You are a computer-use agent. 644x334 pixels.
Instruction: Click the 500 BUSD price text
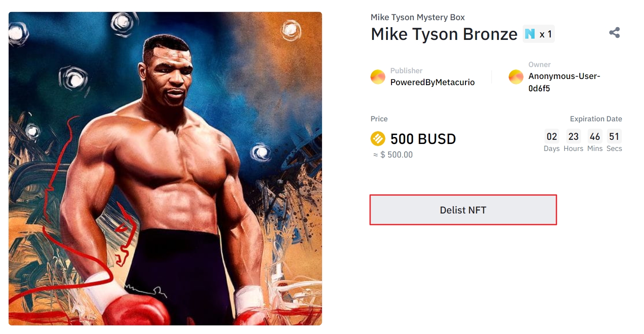click(x=423, y=139)
